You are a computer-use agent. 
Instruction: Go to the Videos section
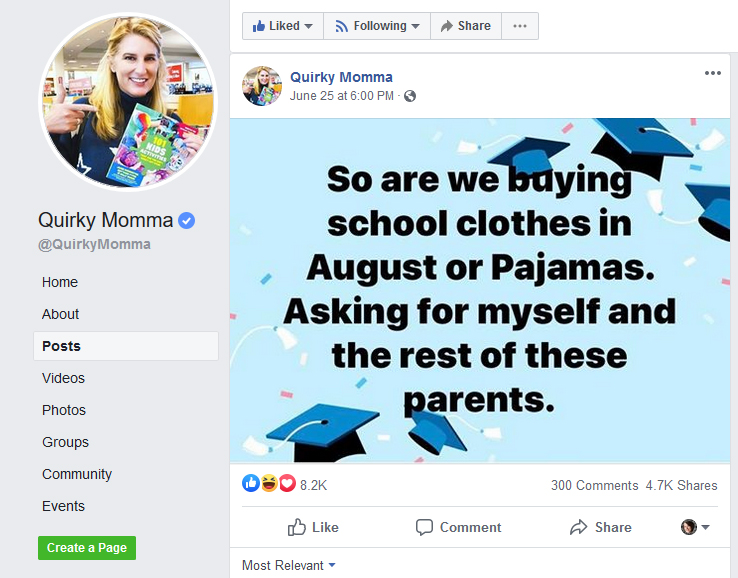[63, 378]
